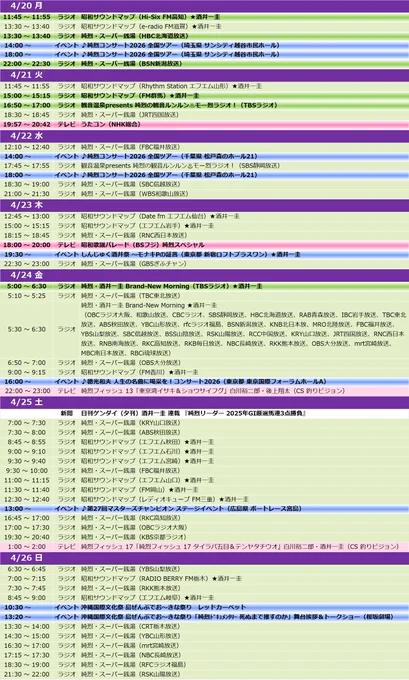Viewport: 409px width, 680px height.
Task: Select the BSN新潟放送 22:00 row
Action: tap(204, 64)
